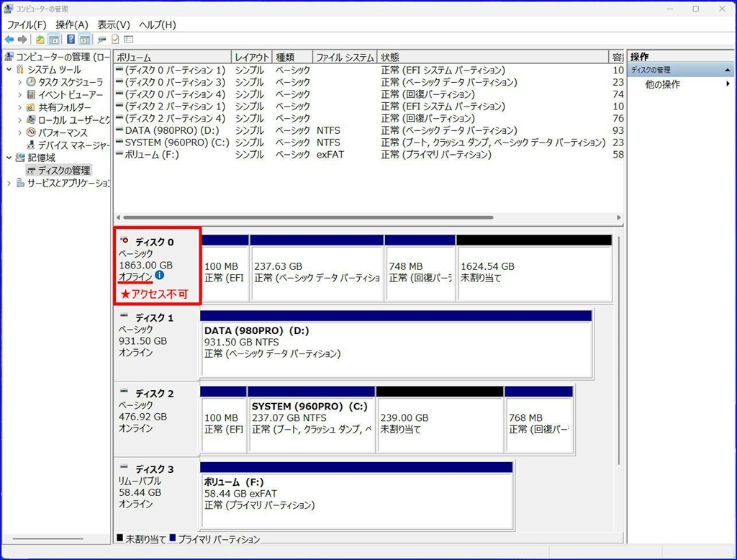This screenshot has width=737, height=560.
Task: Click the volume list horizontal scrollbar thumb
Action: pos(308,217)
